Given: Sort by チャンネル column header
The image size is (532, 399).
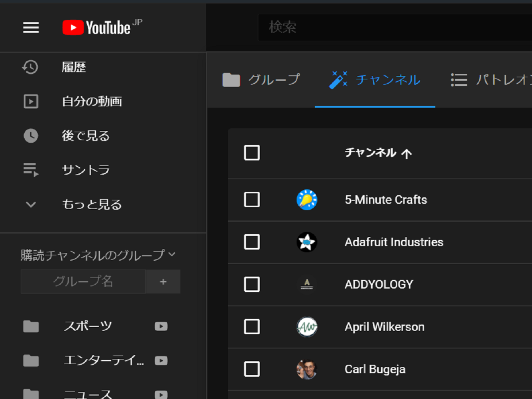Looking at the screenshot, I should click(x=378, y=153).
